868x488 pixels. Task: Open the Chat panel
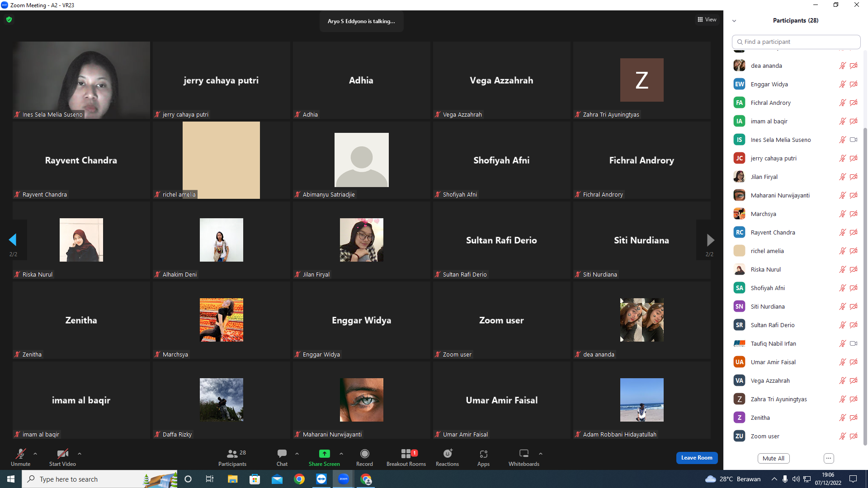coord(282,457)
